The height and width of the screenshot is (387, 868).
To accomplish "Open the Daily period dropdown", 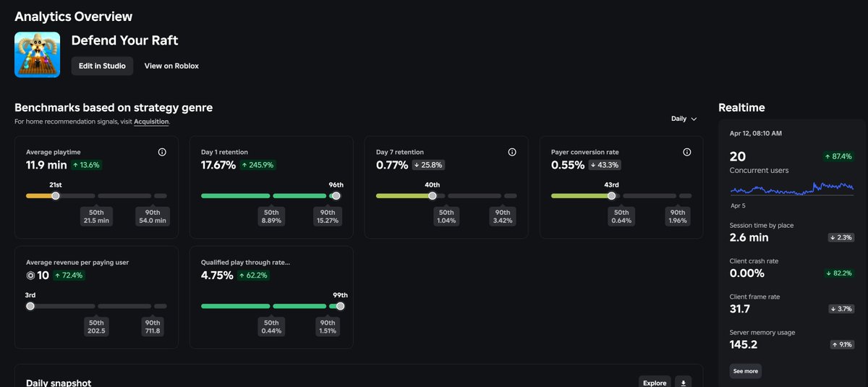I will click(x=684, y=119).
